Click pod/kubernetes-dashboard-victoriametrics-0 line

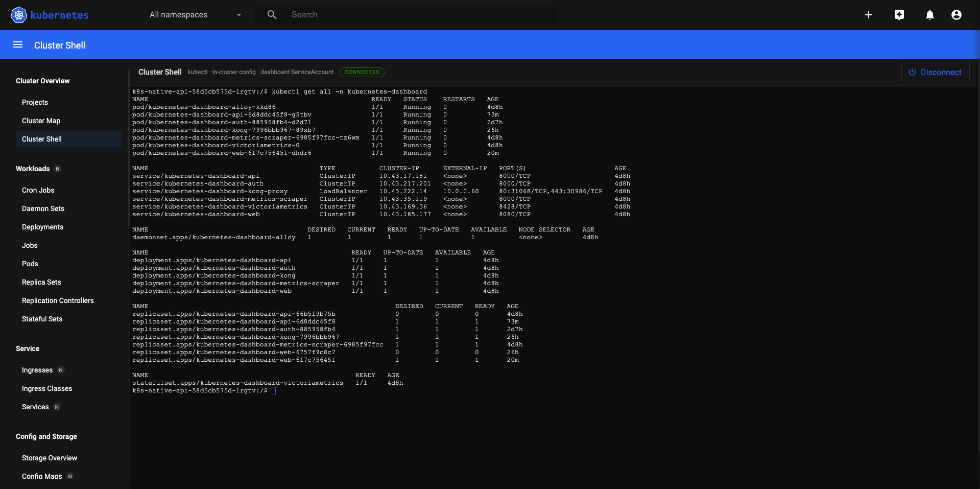pyautogui.click(x=318, y=146)
